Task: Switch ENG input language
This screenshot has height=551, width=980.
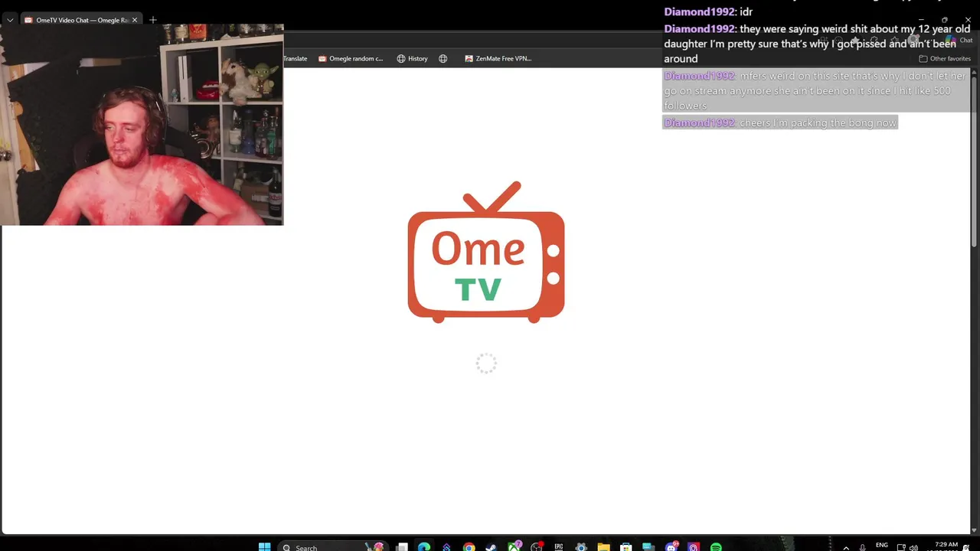Action: click(x=882, y=545)
